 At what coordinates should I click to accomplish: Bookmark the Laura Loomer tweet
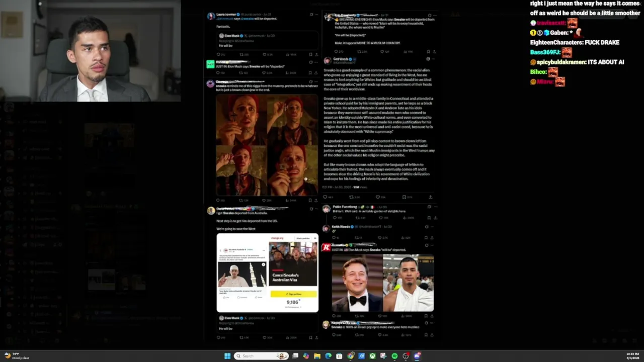(310, 54)
